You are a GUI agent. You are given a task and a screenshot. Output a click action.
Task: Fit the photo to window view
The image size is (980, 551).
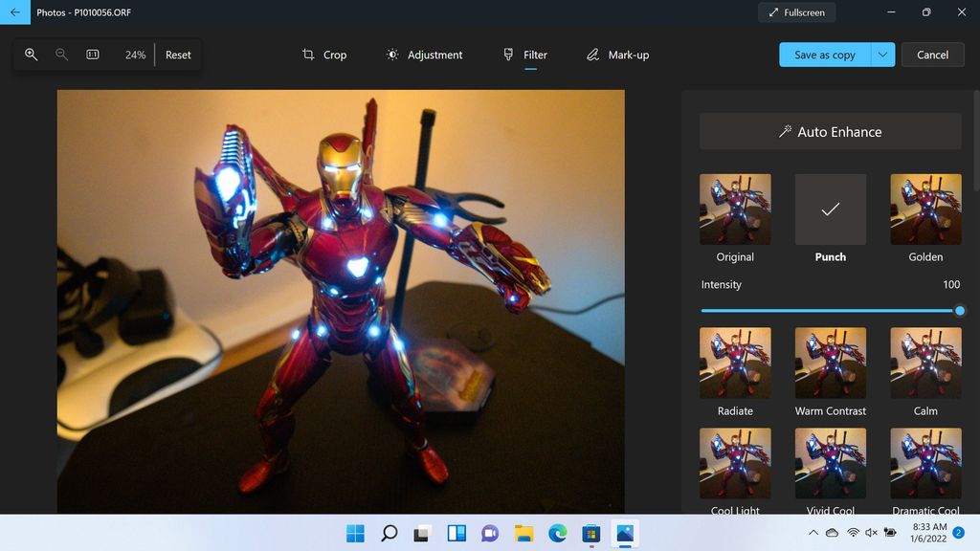click(x=91, y=55)
